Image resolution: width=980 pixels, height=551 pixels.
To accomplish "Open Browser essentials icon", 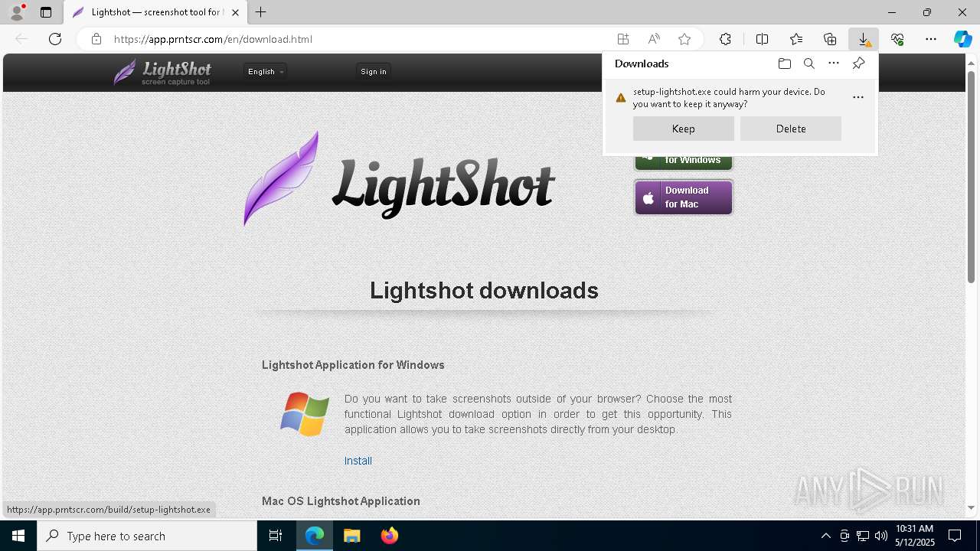I will pos(897,39).
